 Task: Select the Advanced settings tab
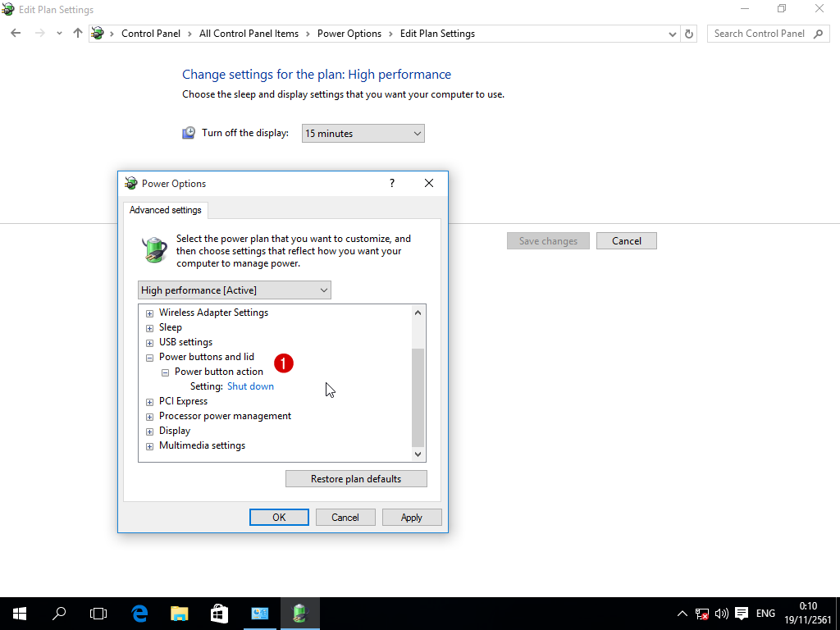(x=165, y=210)
